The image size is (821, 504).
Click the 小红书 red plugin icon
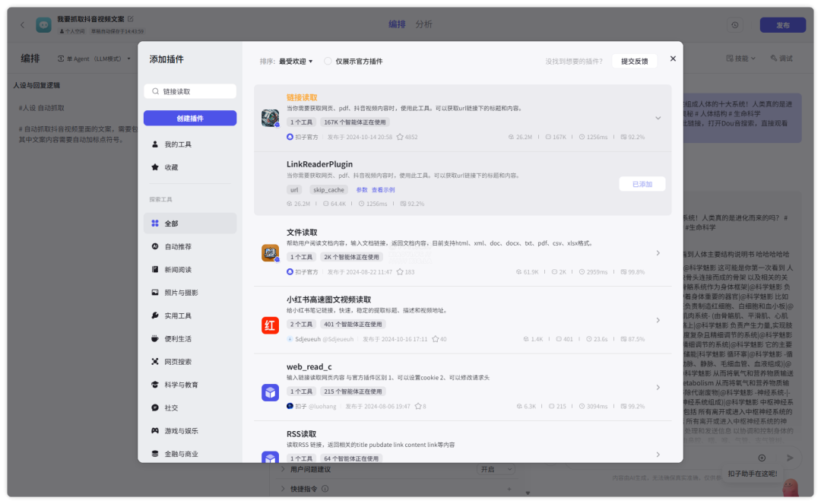[x=270, y=325]
